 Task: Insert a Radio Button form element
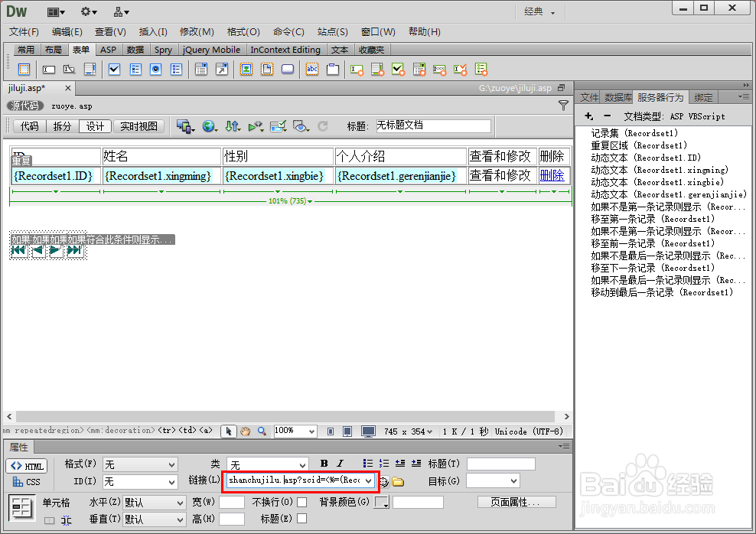[156, 70]
